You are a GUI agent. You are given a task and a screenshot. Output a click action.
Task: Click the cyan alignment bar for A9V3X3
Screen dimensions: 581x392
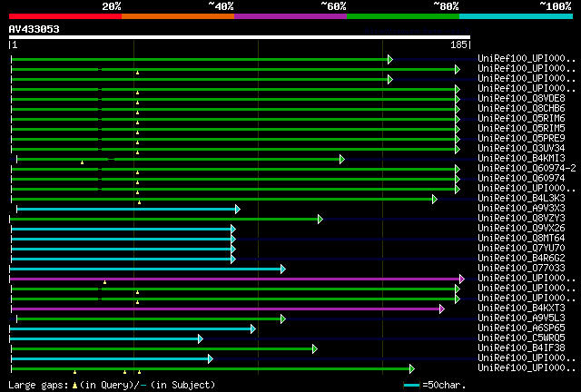tap(126, 210)
